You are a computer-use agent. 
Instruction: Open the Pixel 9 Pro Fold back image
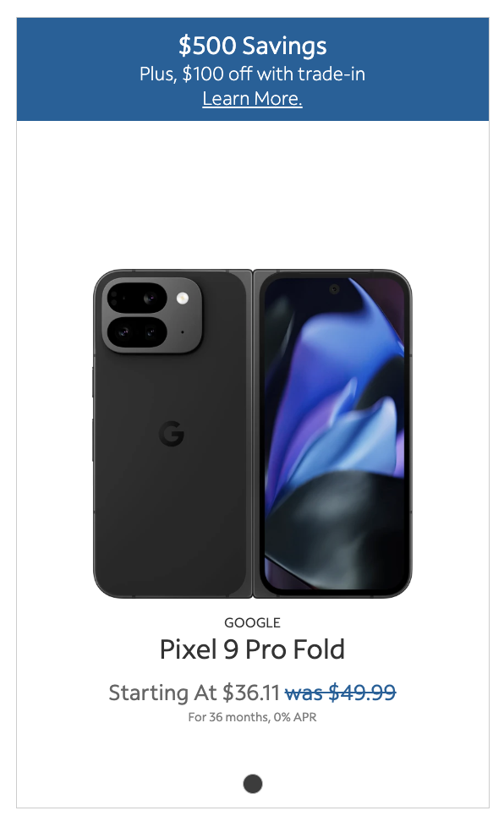(172, 434)
